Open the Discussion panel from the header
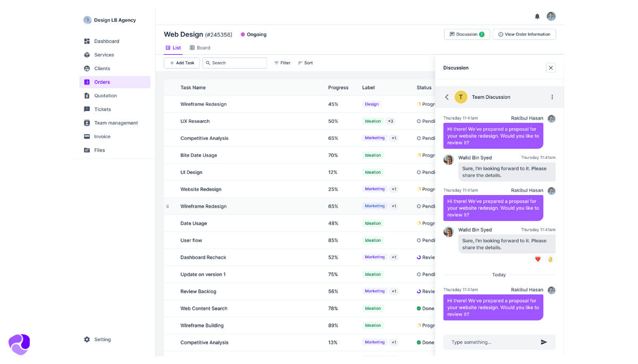The image size is (638, 364). point(466,34)
